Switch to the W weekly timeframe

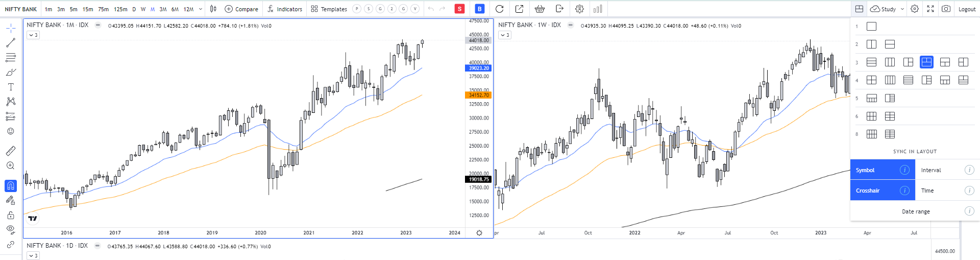[x=143, y=9]
